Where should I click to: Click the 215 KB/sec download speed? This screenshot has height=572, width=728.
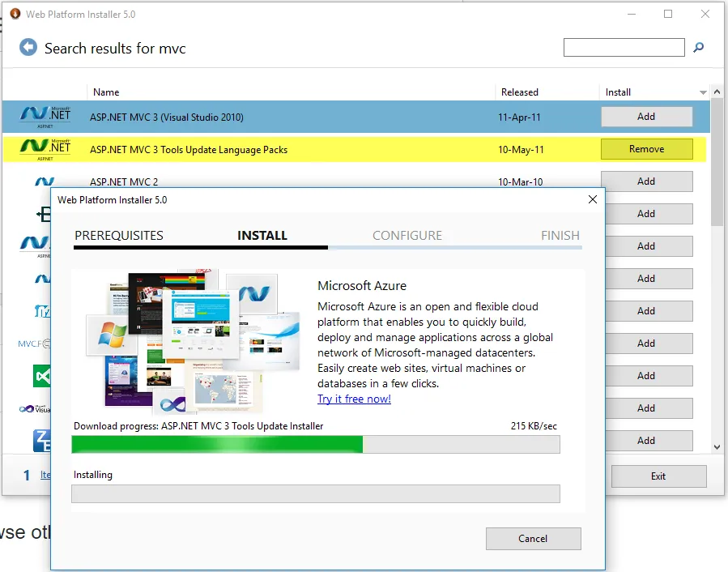click(534, 425)
